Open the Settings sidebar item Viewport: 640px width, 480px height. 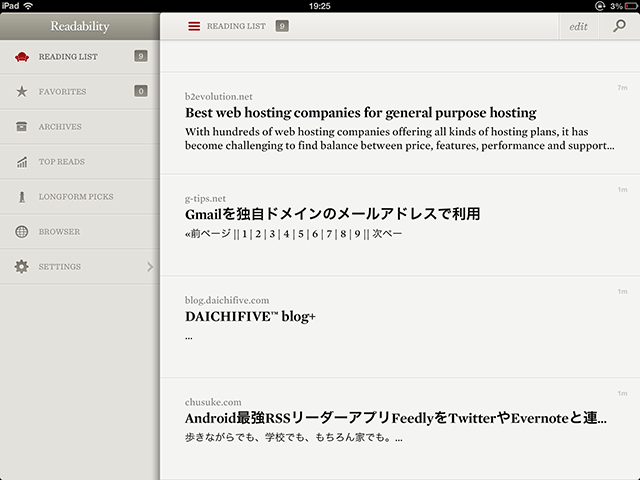80,267
